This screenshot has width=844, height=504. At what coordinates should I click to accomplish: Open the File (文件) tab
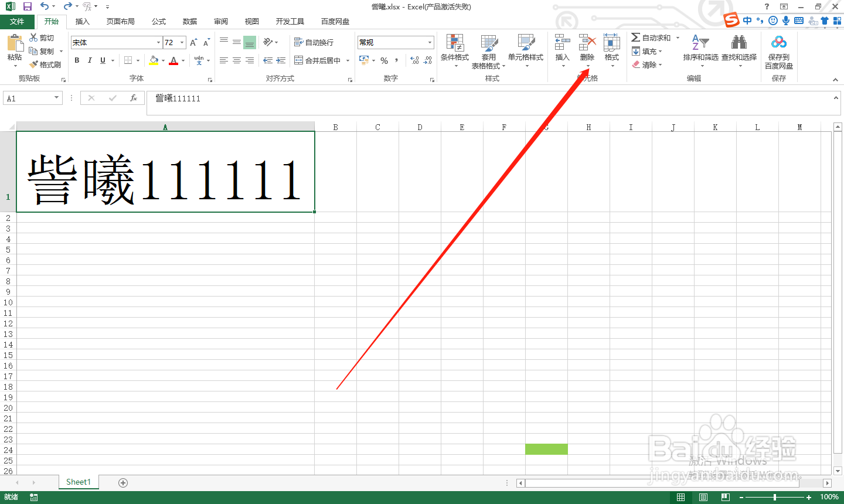tap(18, 21)
